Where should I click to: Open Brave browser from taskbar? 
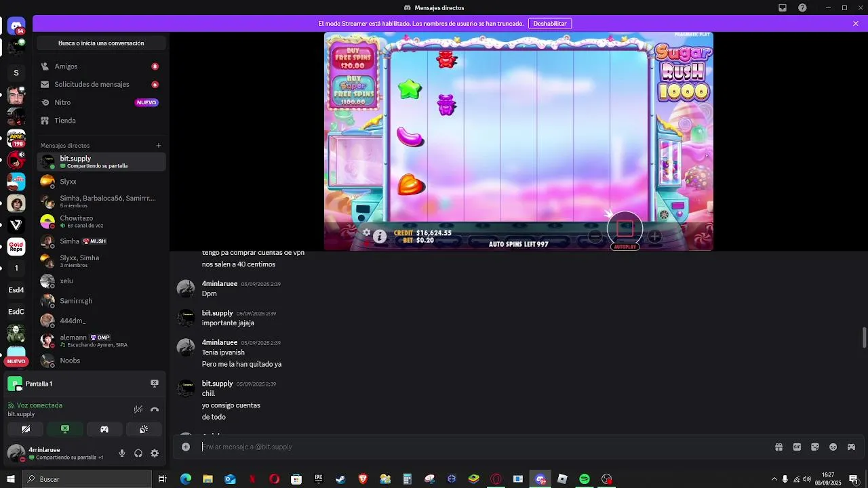click(x=363, y=479)
